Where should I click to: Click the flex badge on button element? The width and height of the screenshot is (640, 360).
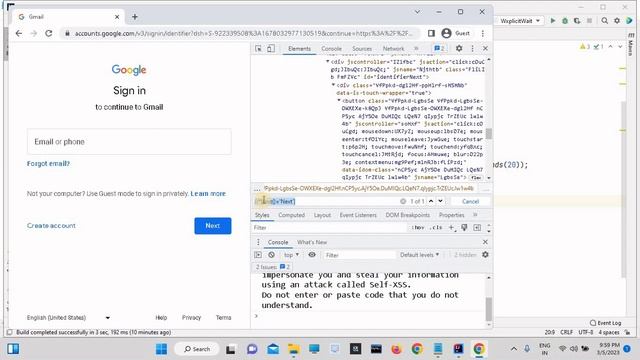[476, 178]
